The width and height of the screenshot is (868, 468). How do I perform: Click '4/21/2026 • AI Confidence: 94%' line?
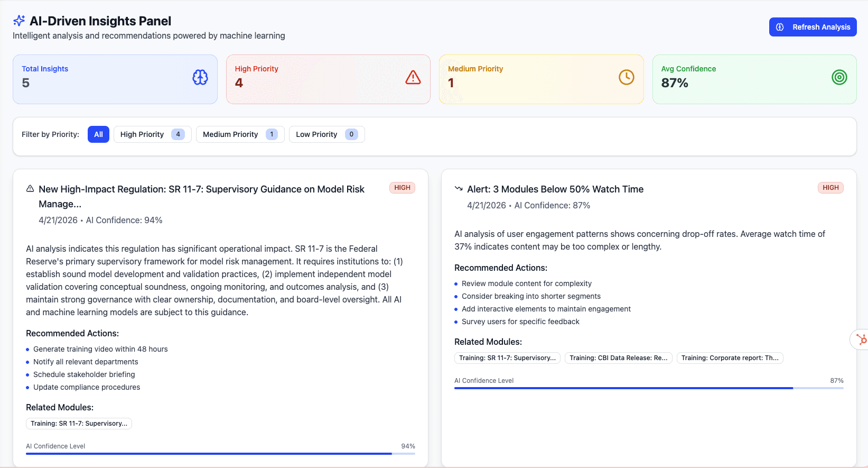coord(100,220)
